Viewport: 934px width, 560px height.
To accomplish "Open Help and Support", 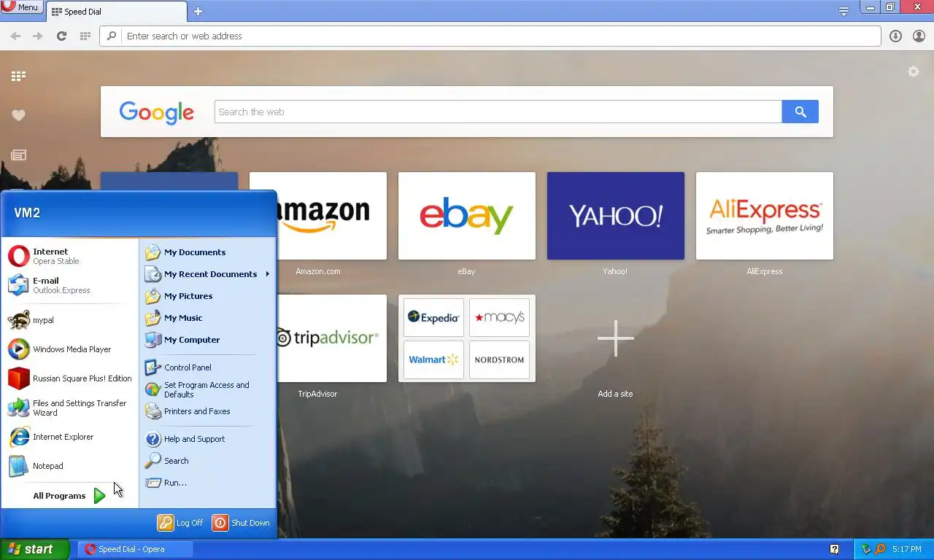I will (x=207, y=439).
